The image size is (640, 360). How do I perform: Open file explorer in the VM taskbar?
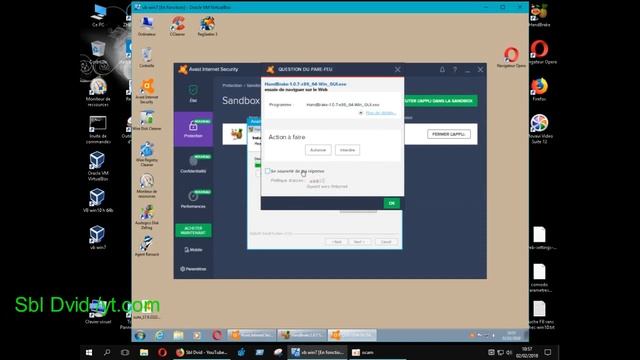(x=178, y=336)
